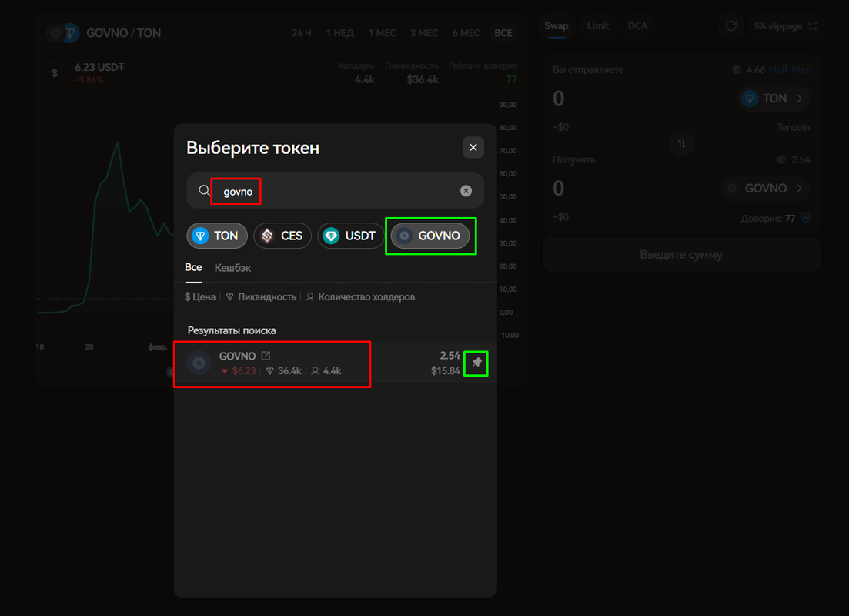
Task: Open the Swap tab
Action: point(556,26)
